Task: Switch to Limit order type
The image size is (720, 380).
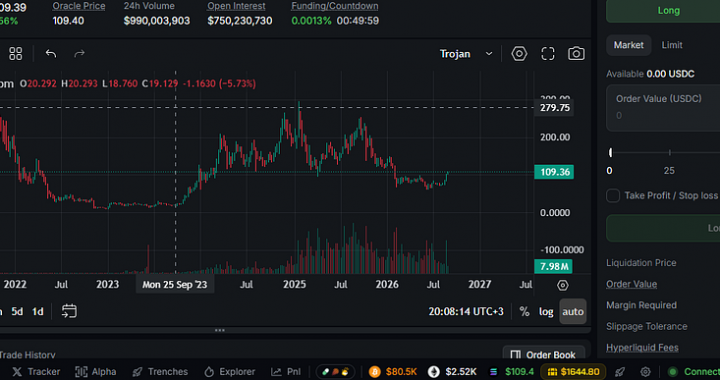Action: coord(672,45)
